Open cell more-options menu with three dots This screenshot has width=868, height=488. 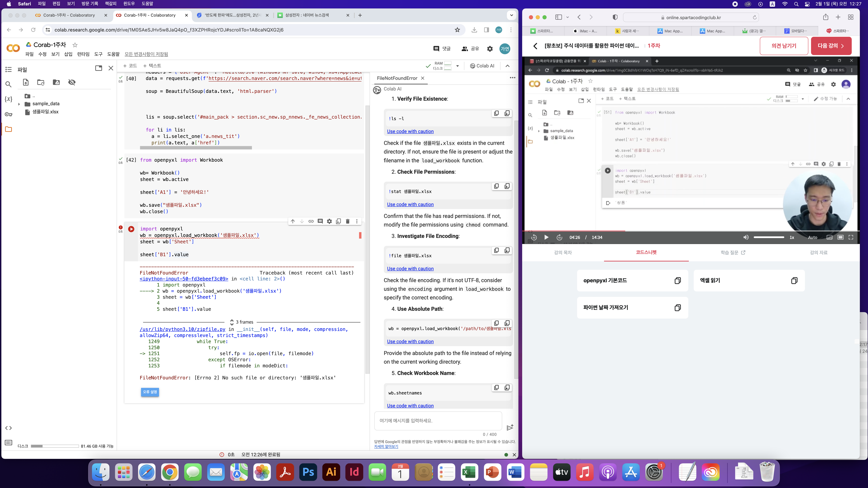pos(357,221)
